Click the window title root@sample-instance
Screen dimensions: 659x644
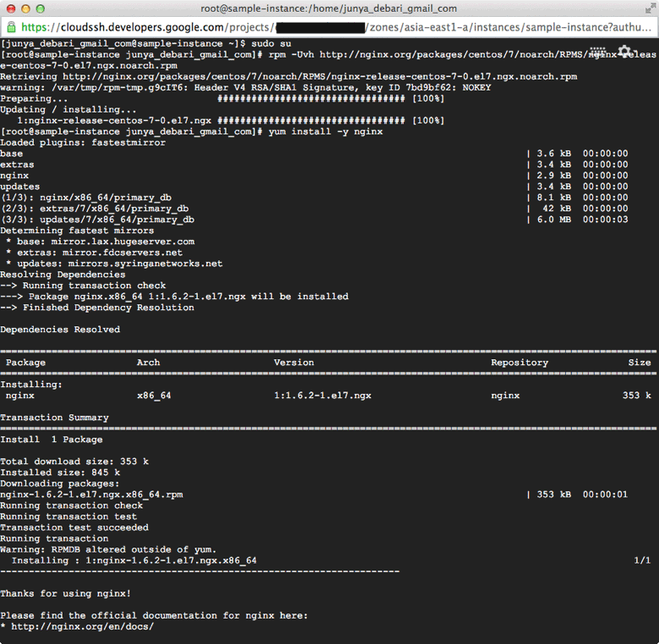click(x=329, y=8)
